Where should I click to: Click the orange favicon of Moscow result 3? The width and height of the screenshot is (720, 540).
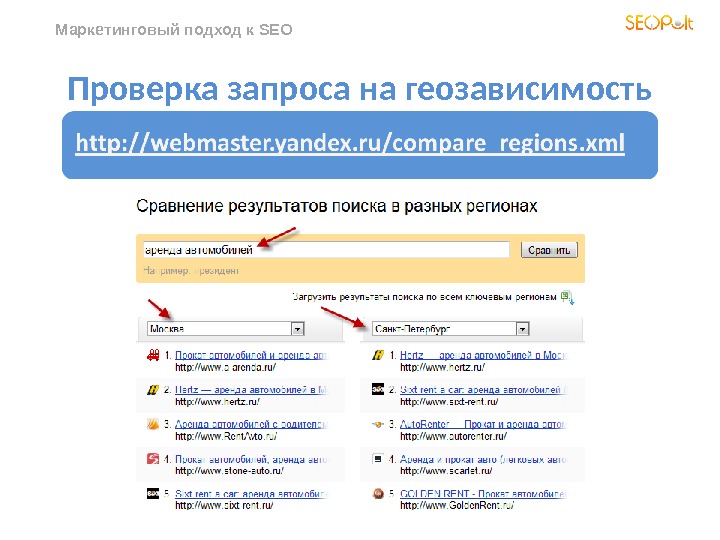tap(152, 424)
